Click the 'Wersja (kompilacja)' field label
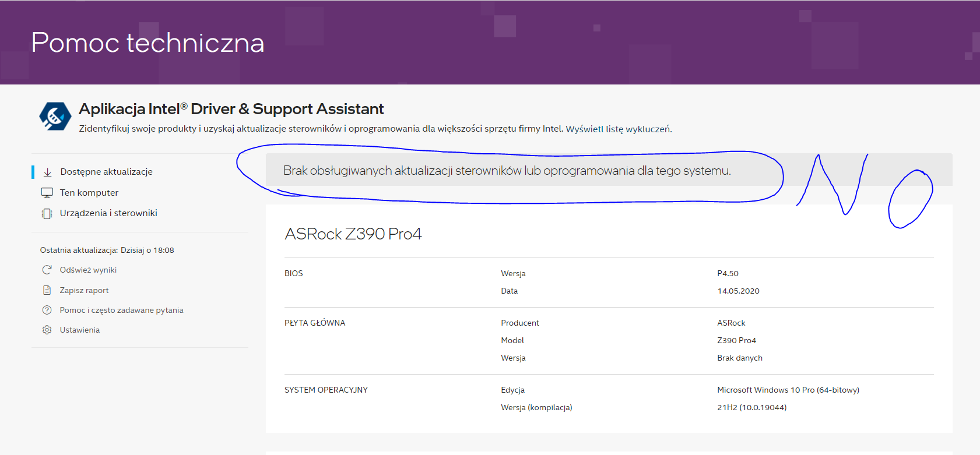 coord(537,407)
